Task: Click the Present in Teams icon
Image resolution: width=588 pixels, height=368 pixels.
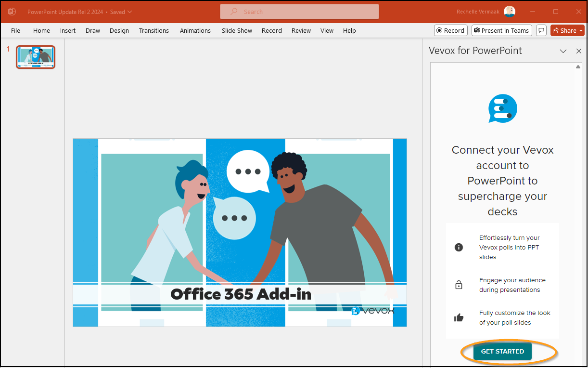Action: click(501, 30)
